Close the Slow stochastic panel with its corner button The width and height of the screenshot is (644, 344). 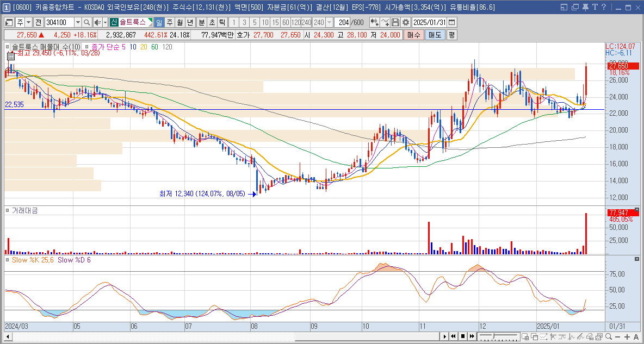pyautogui.click(x=636, y=259)
